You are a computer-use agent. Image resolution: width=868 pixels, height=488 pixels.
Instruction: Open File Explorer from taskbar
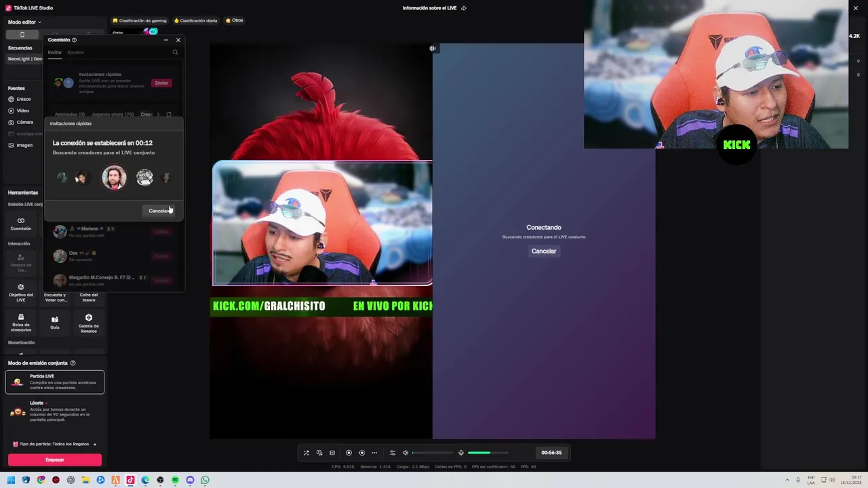pos(85,480)
